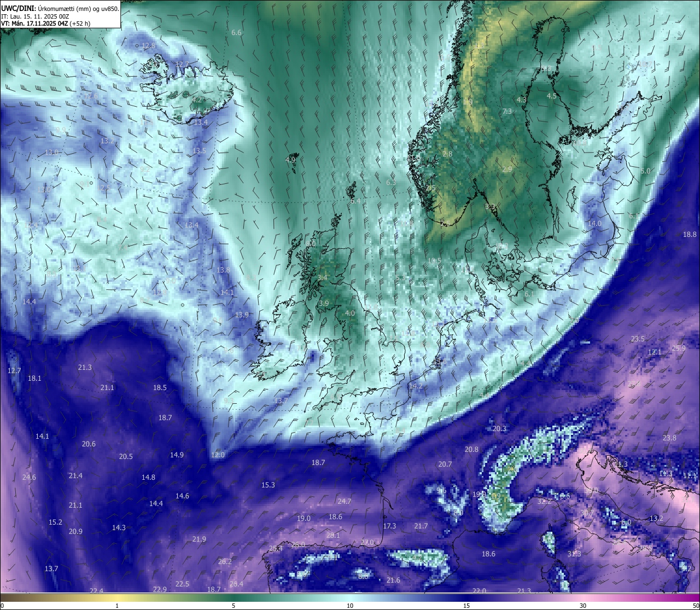Click the 'IT: Lau. 15. 11. 2025 00Z' line

[35, 16]
